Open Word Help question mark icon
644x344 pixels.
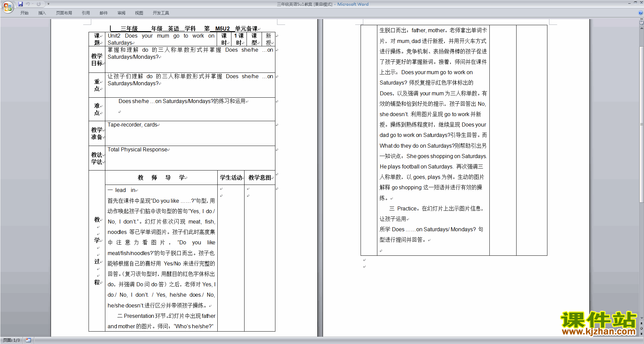point(641,13)
